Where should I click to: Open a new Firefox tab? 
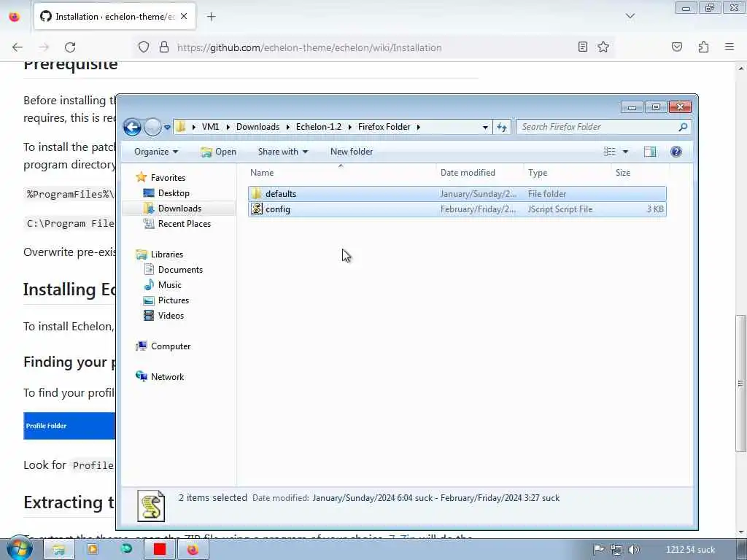(211, 17)
